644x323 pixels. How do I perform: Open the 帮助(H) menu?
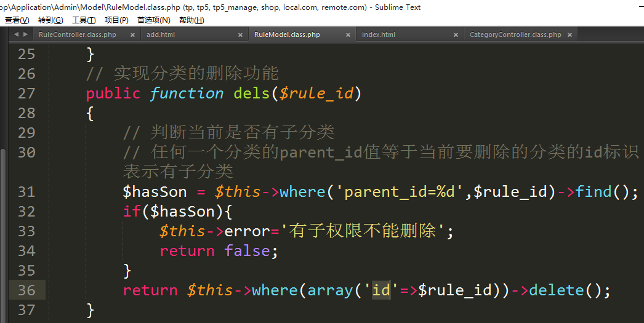click(x=191, y=20)
